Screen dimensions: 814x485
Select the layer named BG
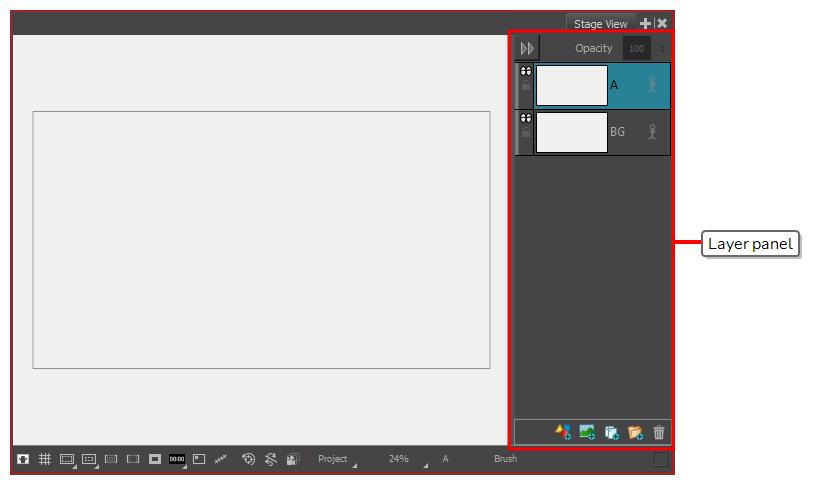[617, 132]
